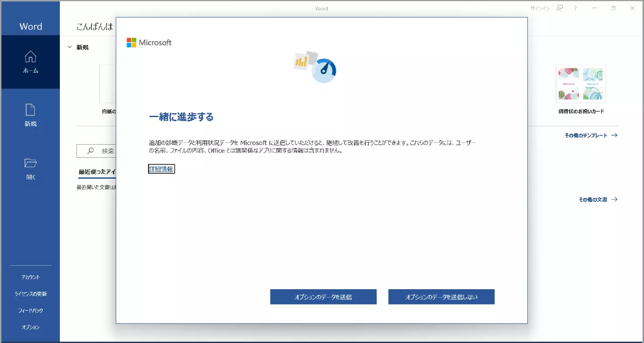Select the 招待状のお祝いカード template thumbnail
The width and height of the screenshot is (644, 343).
(581, 84)
